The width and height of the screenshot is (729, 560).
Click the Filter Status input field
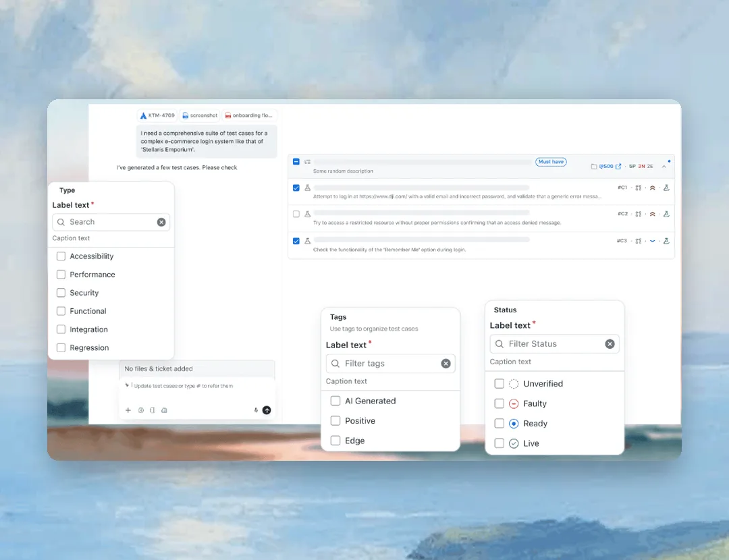tap(555, 344)
